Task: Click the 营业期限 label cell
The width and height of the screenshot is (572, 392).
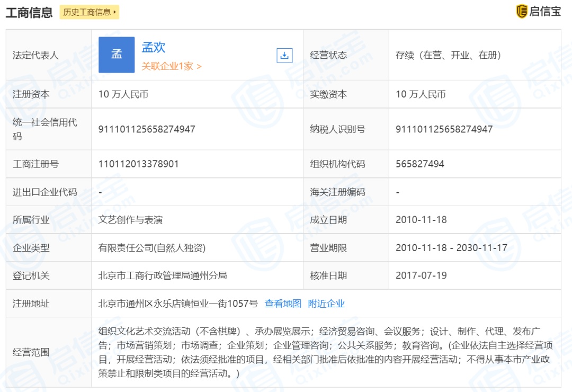Action: pyautogui.click(x=346, y=248)
